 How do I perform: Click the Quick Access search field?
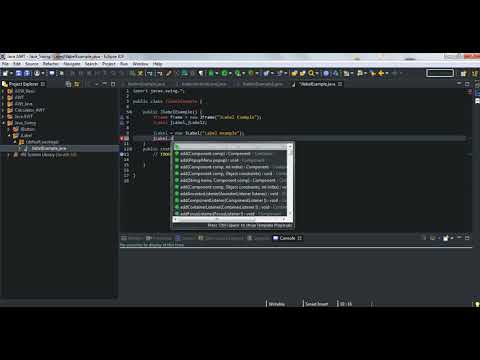[x=440, y=73]
